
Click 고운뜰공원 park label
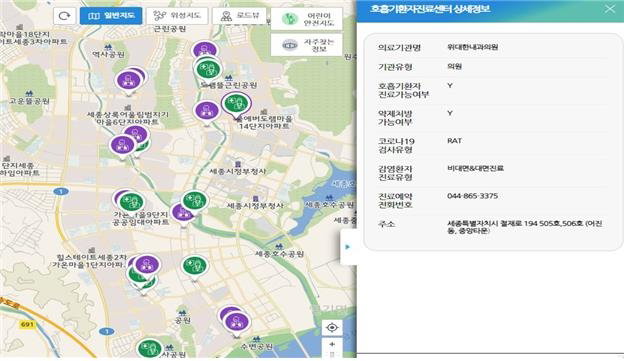[x=29, y=101]
